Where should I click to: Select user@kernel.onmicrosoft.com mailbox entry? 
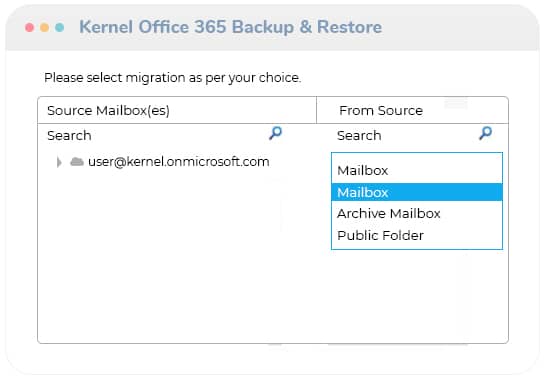coord(179,162)
